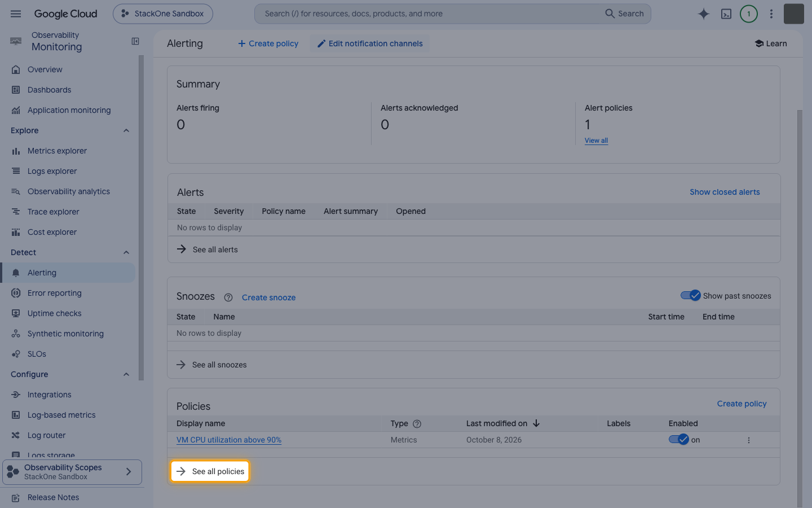Viewport: 812px width, 508px height.
Task: Click the Snoozes help question mark icon
Action: 228,297
